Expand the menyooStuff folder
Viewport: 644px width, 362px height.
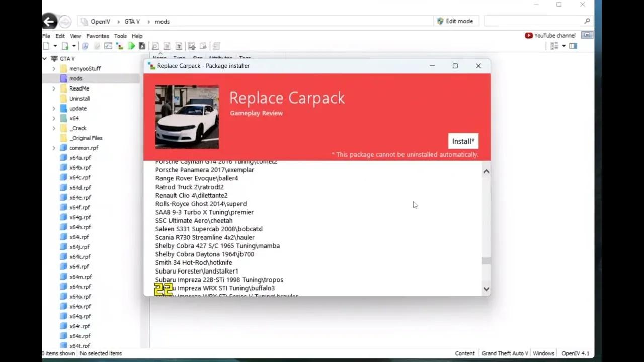[x=54, y=68]
